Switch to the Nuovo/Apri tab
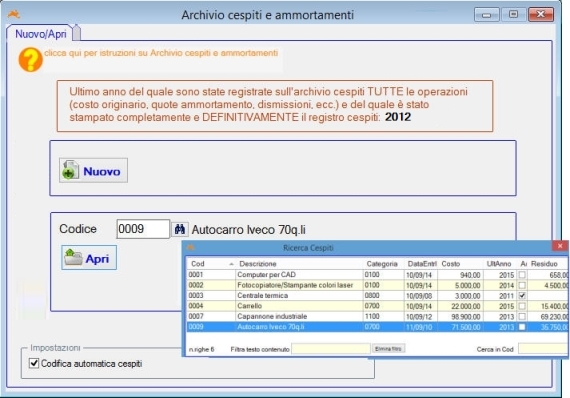 40,34
